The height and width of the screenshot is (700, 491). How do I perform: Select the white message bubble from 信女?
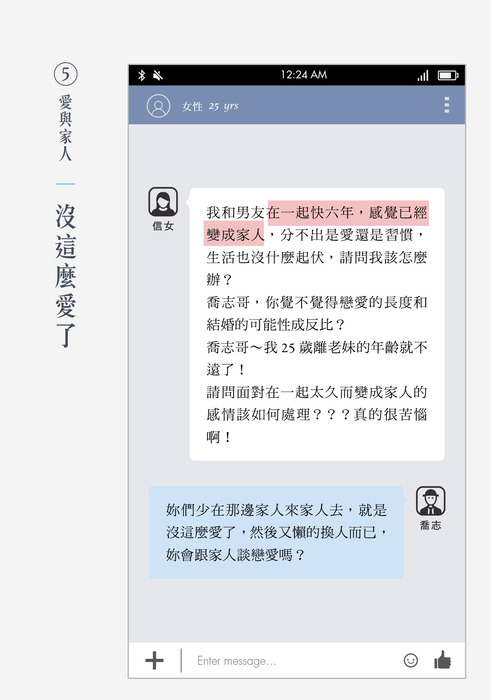coord(317,324)
